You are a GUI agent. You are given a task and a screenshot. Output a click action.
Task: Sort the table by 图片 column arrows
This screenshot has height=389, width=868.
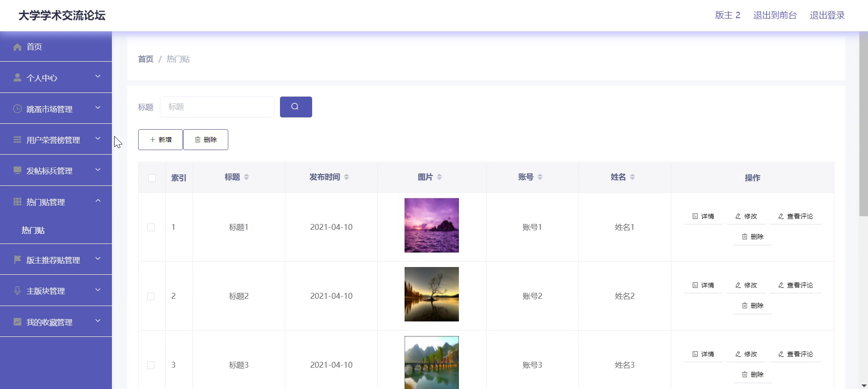tap(439, 177)
